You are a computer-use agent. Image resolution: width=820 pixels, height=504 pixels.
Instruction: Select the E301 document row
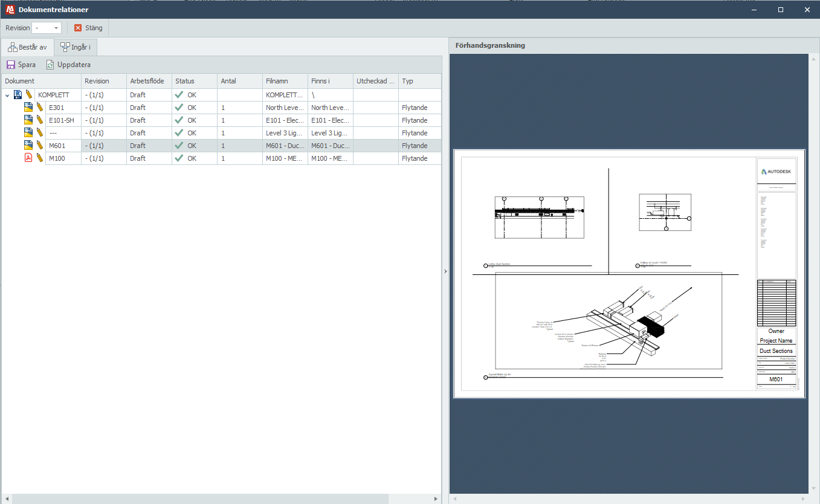click(x=221, y=108)
